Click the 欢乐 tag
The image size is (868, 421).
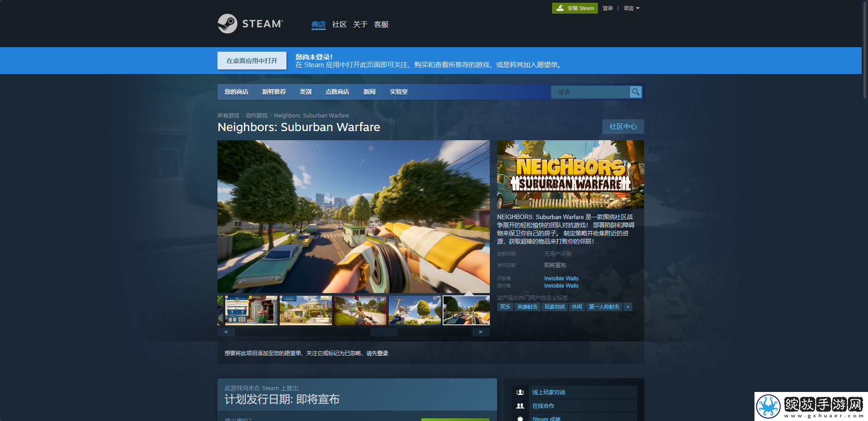tap(505, 307)
